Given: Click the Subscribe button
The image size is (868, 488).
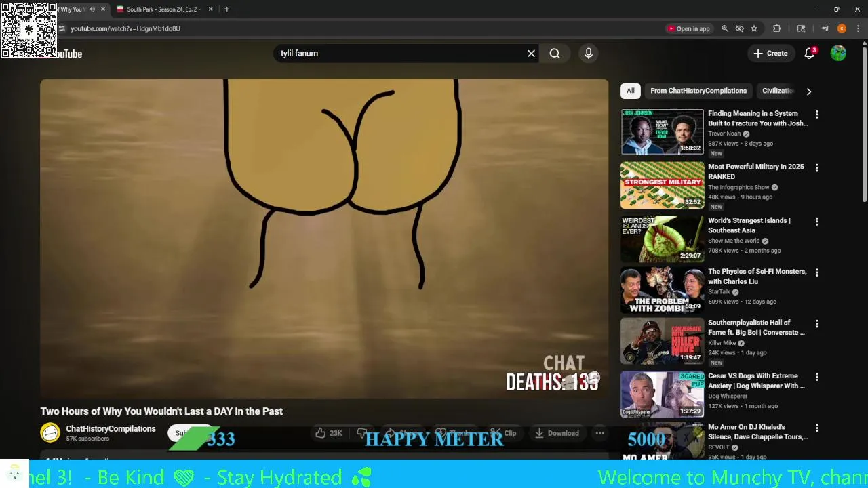Looking at the screenshot, I should pos(190,433).
